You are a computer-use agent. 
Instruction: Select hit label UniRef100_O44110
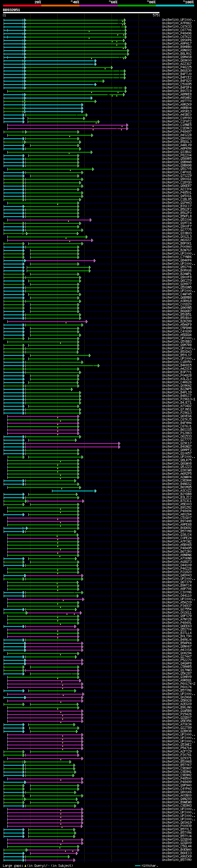coord(177,596)
